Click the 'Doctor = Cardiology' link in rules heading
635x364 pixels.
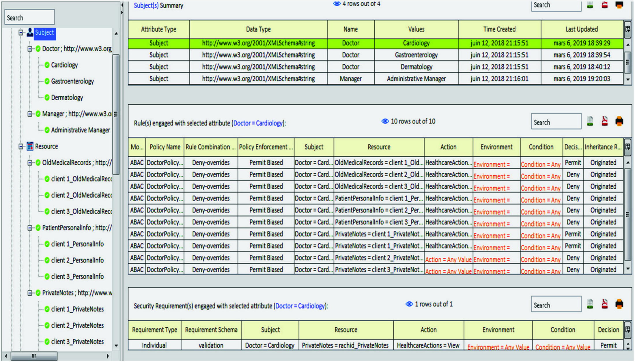coord(258,123)
